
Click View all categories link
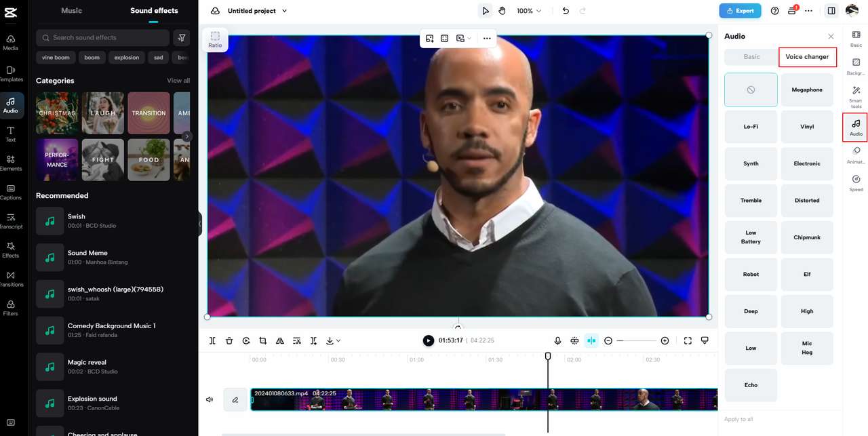(x=178, y=81)
